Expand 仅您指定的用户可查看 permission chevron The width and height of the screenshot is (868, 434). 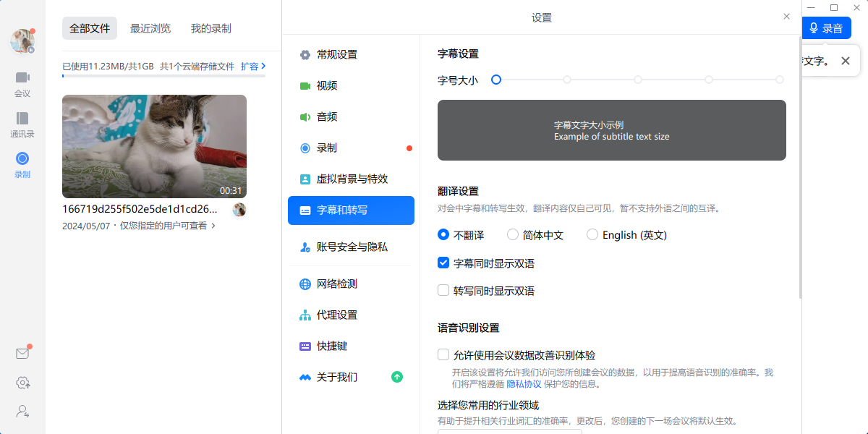pyautogui.click(x=213, y=226)
